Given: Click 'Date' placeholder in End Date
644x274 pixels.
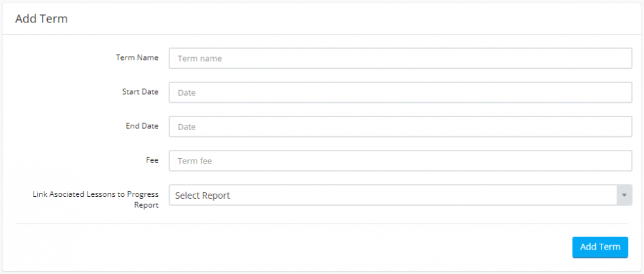Looking at the screenshot, I should coord(187,127).
